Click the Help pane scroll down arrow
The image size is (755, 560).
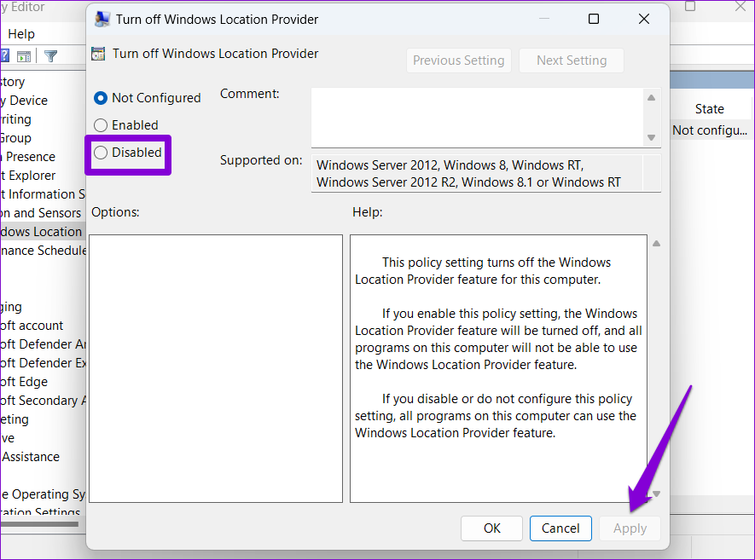click(x=656, y=494)
